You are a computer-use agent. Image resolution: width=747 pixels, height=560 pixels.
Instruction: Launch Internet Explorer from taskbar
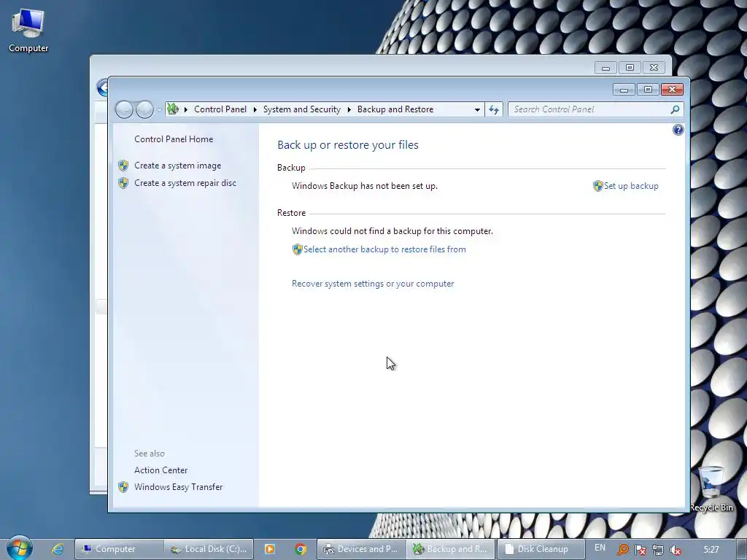tap(58, 549)
